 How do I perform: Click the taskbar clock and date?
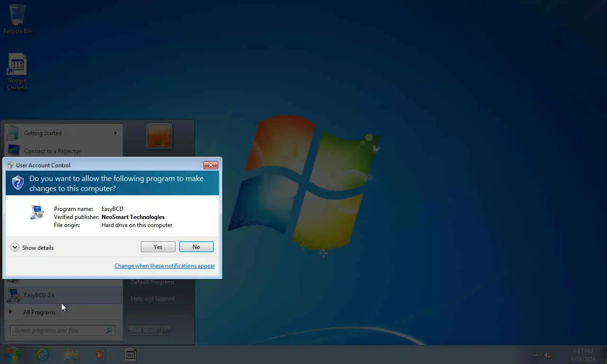(x=583, y=355)
